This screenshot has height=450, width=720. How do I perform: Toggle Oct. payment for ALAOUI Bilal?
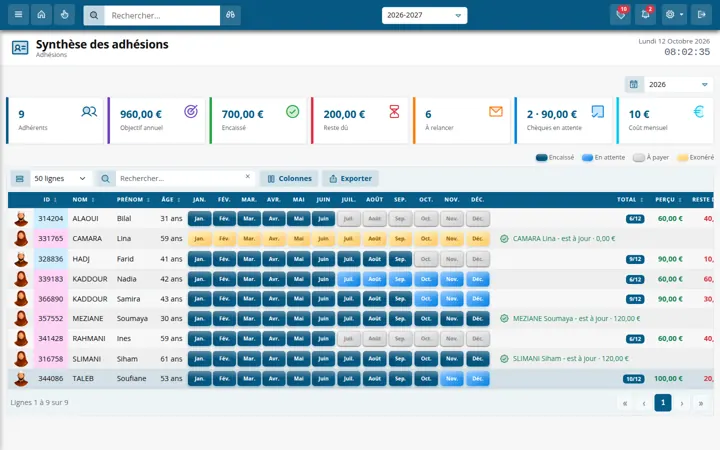pos(426,219)
